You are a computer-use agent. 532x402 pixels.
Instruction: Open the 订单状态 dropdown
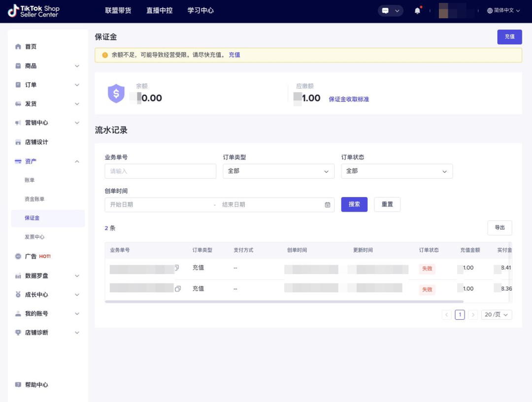[397, 171]
